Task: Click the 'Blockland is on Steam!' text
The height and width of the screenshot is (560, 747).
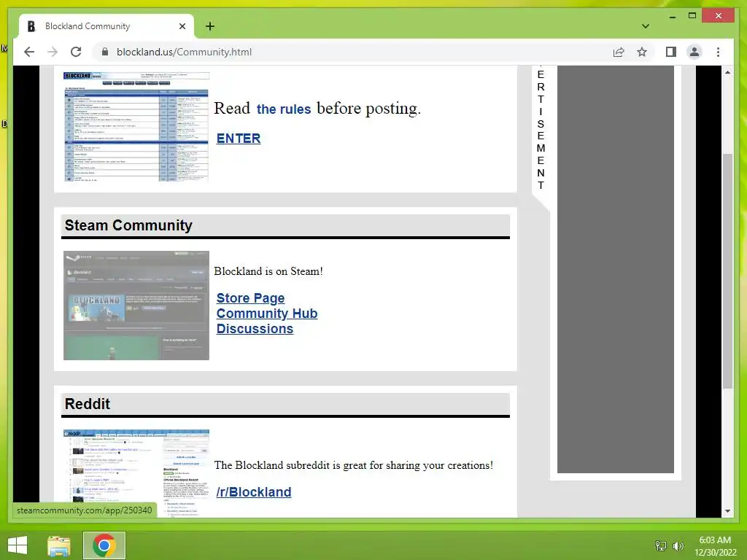Action: coord(268,271)
